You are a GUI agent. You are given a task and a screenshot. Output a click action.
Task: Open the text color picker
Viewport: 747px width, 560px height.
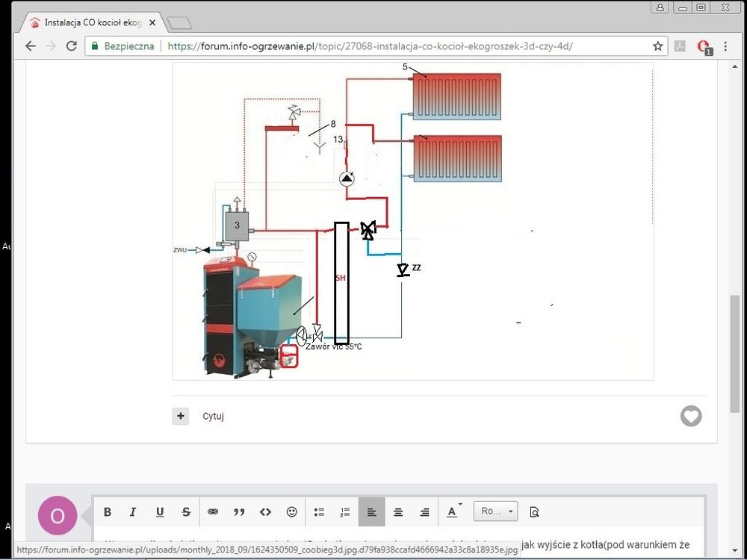pos(452,512)
